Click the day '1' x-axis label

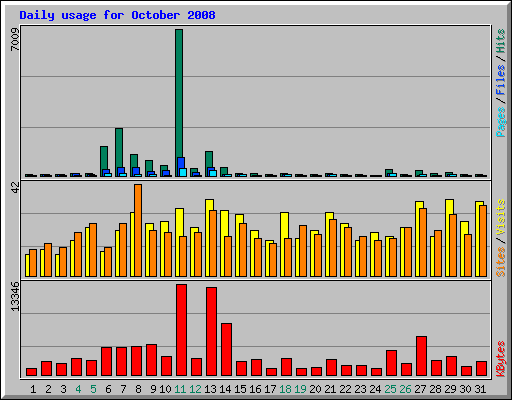33,389
